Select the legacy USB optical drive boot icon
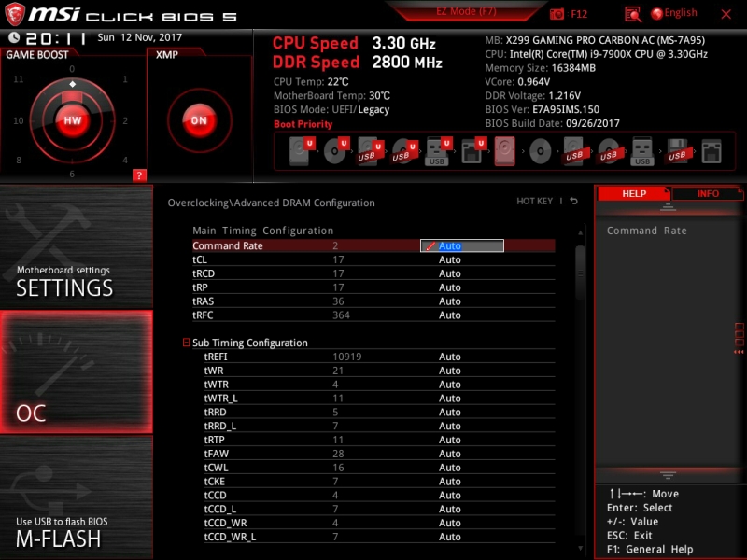Viewport: 747px width, 560px height. click(609, 151)
